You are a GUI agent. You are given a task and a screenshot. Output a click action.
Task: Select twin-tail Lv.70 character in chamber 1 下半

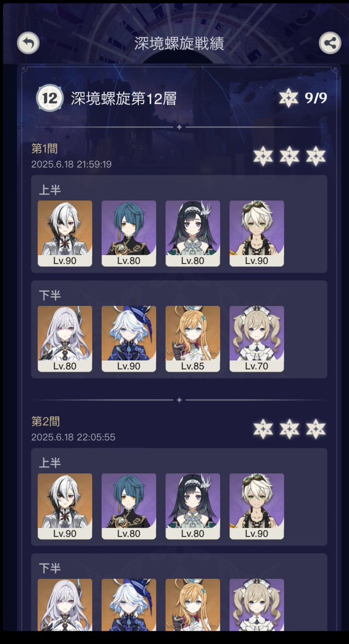[257, 339]
